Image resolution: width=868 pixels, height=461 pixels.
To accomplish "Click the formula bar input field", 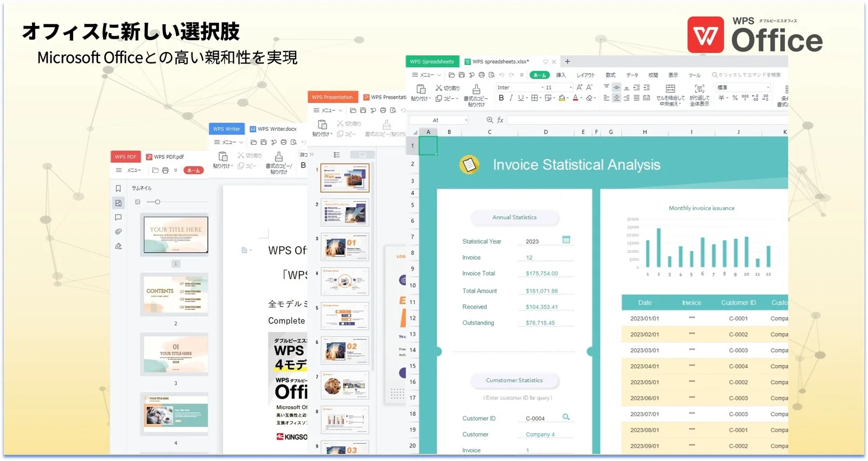I will (648, 120).
